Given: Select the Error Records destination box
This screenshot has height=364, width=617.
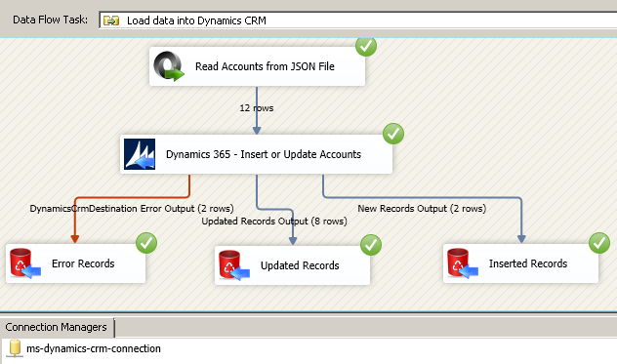Looking at the screenshot, I should point(75,263).
